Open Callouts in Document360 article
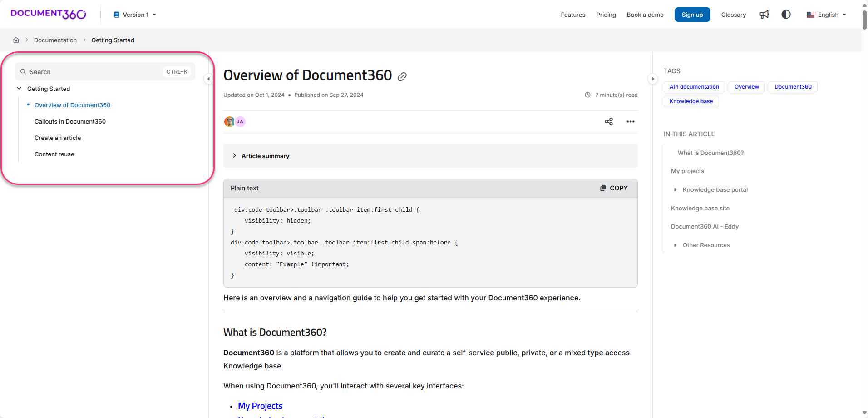Viewport: 868px width, 418px height. [70, 121]
